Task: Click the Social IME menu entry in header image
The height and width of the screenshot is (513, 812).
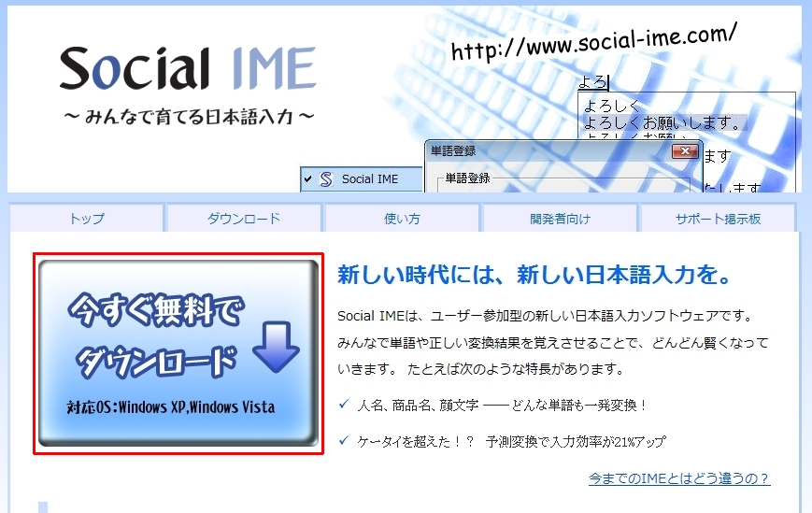Action: pos(362,179)
